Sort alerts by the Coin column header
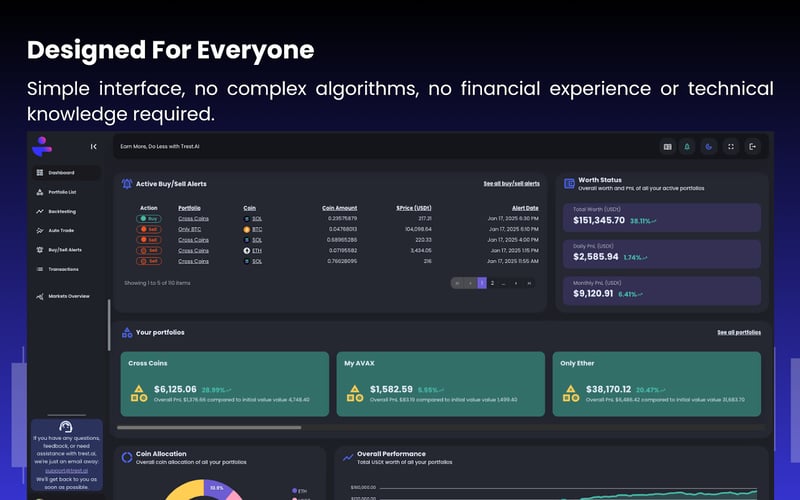Image resolution: width=800 pixels, height=500 pixels. click(249, 208)
